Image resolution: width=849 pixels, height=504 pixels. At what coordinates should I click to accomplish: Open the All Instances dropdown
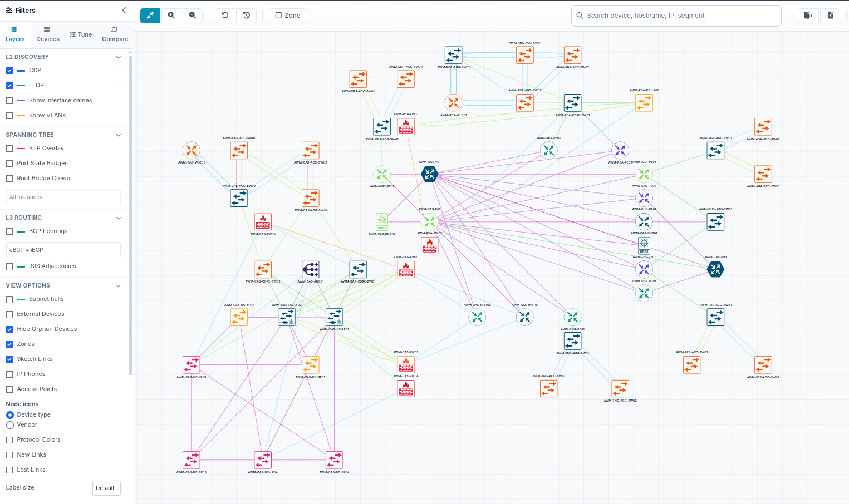tap(63, 197)
